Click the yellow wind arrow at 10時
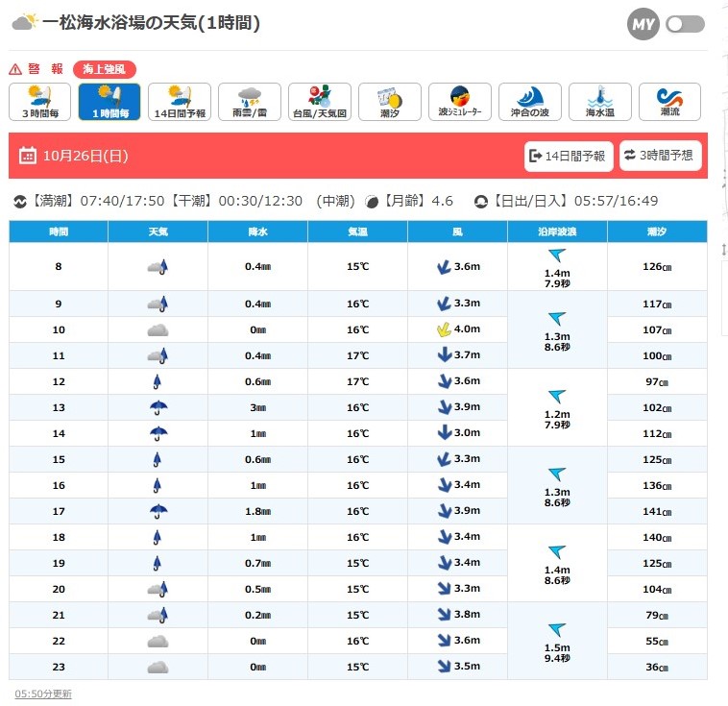 tap(444, 329)
